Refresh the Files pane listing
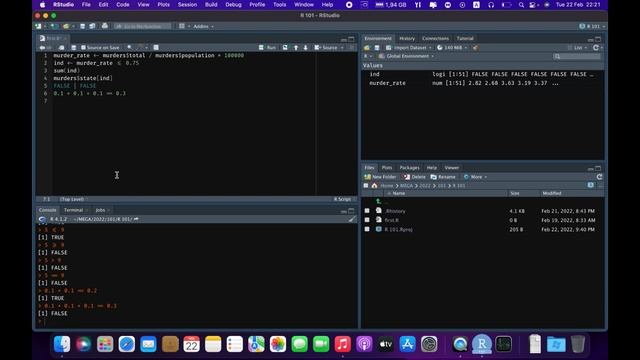 tap(599, 177)
